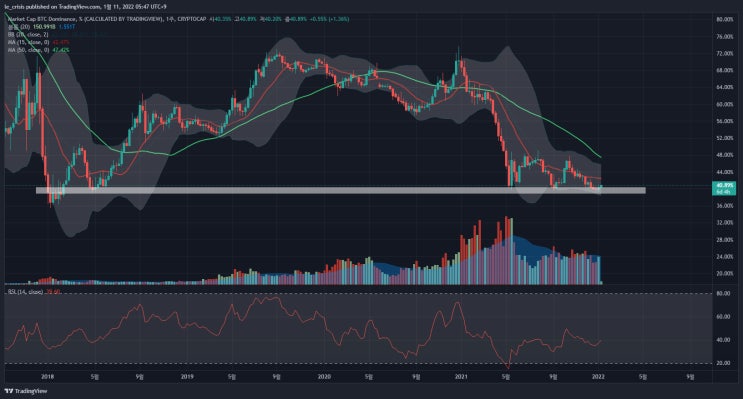Click the 60.00% label on price axis
The height and width of the screenshot is (399, 743).
click(725, 104)
